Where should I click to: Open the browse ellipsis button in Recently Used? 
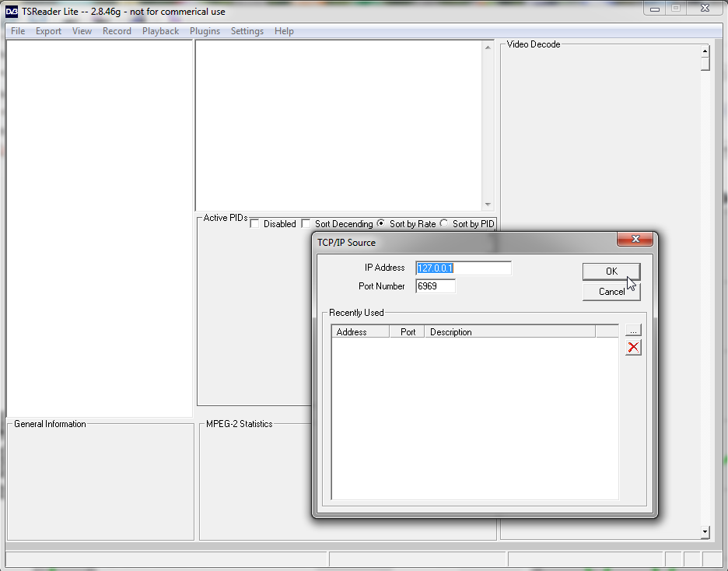click(633, 330)
